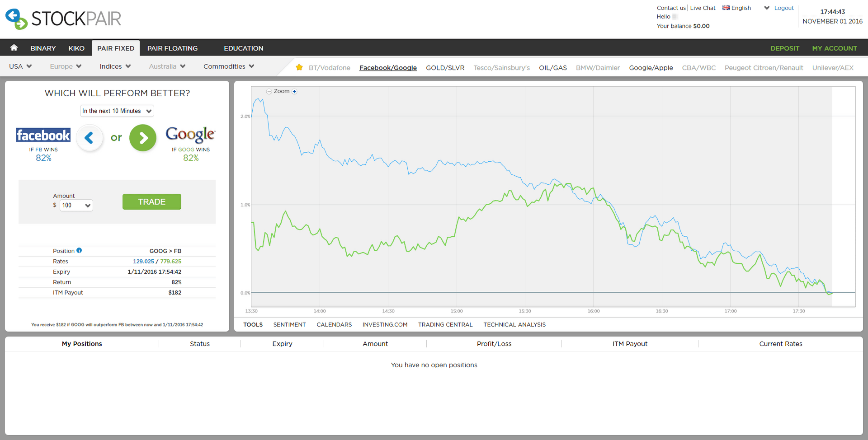The image size is (868, 440).
Task: Click the Google logo
Action: pyautogui.click(x=190, y=134)
